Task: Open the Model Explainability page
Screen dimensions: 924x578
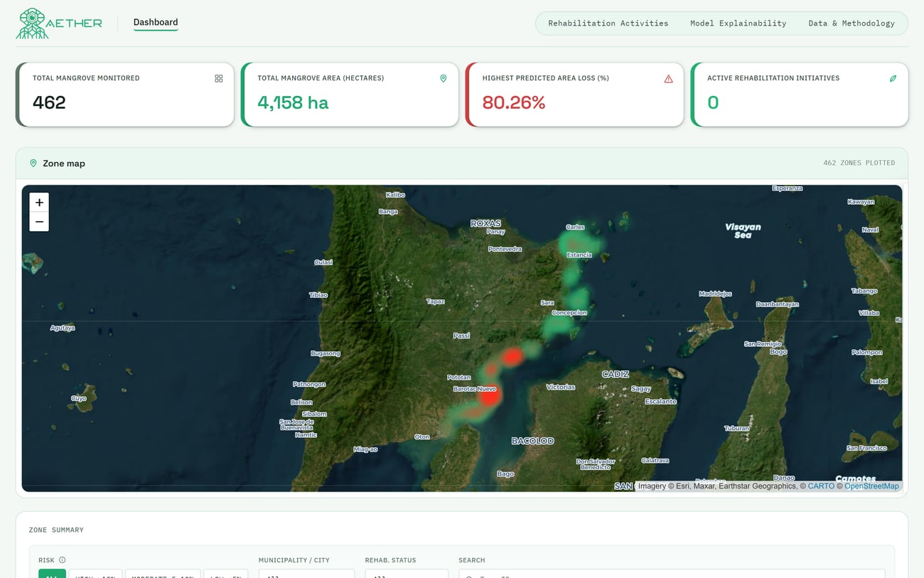Action: coord(738,23)
